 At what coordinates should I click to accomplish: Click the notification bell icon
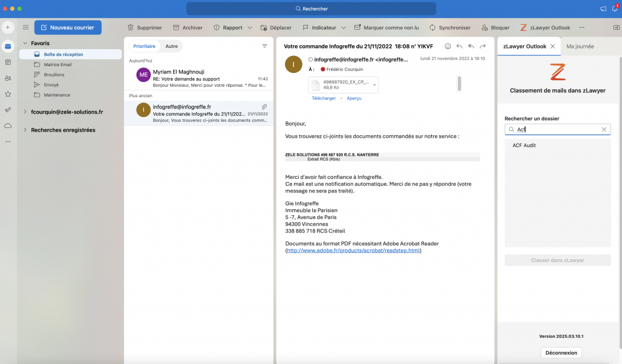[614, 8]
